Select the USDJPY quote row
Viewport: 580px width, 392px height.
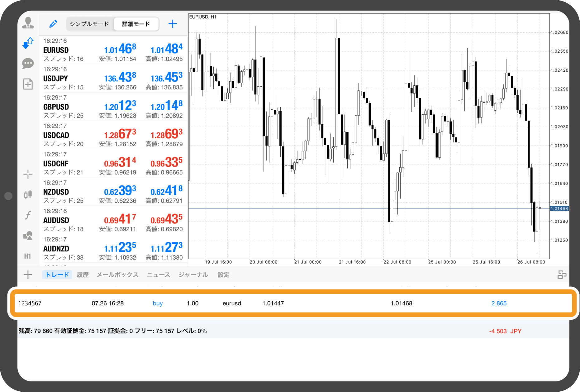pyautogui.click(x=113, y=78)
